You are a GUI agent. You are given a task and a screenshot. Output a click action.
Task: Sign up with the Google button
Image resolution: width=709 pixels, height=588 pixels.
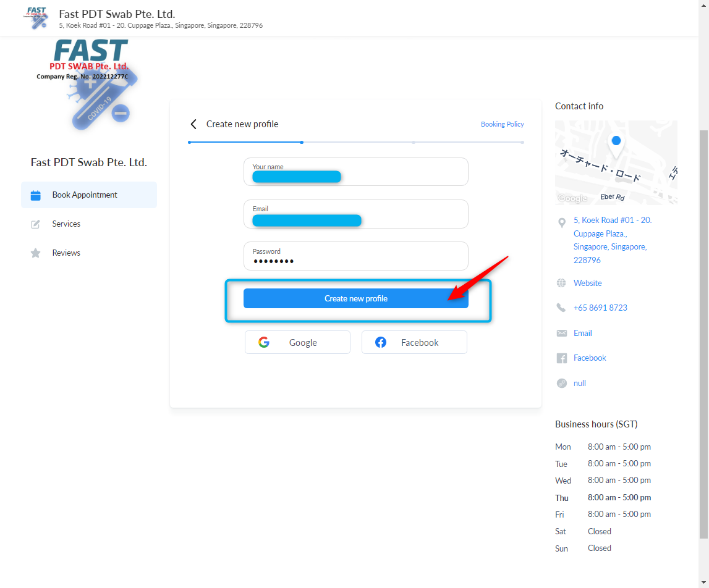point(297,342)
